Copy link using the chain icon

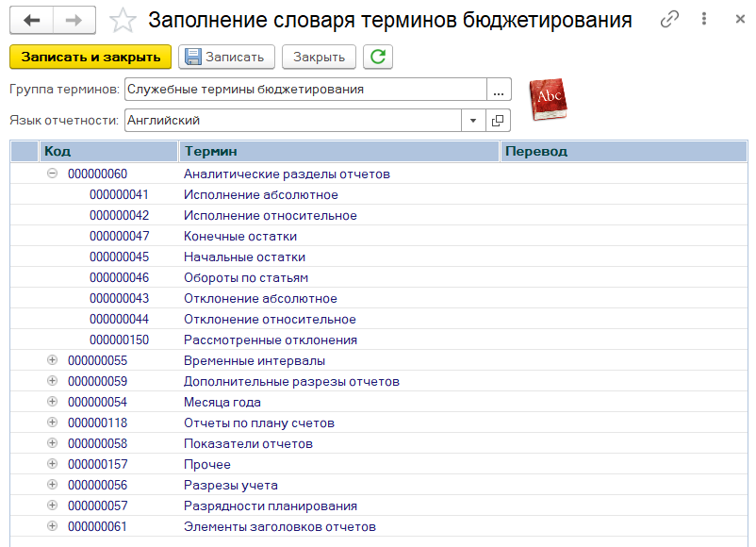670,20
